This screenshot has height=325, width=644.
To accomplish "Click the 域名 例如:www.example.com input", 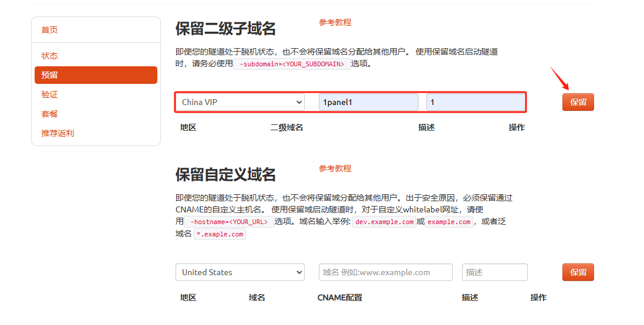I will tap(385, 272).
